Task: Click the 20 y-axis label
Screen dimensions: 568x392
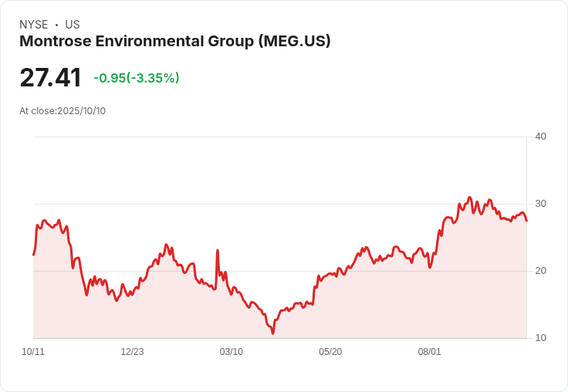Action: point(540,271)
